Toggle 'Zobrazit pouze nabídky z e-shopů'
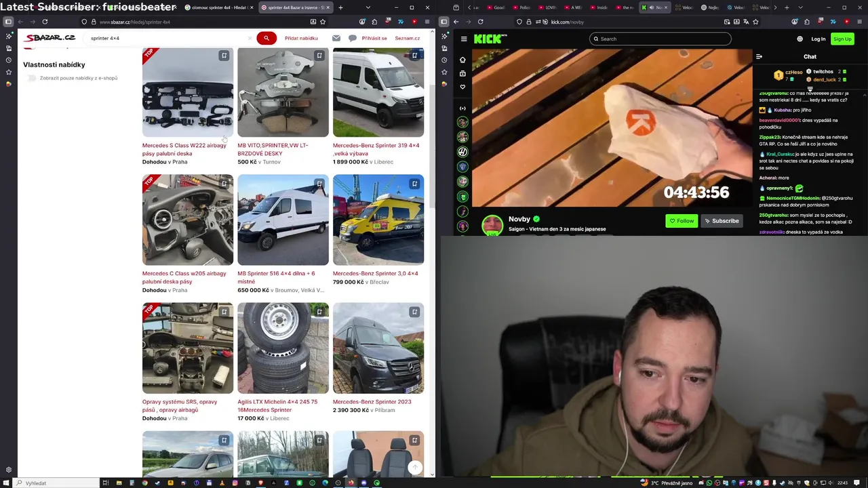The image size is (868, 488). (32, 78)
